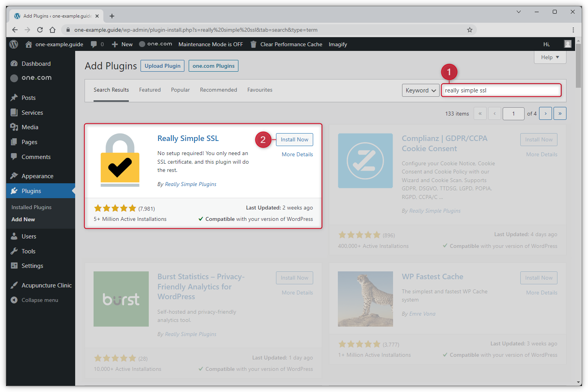Click the Media sidebar icon
Screen dimensions: 588x392
tap(14, 127)
